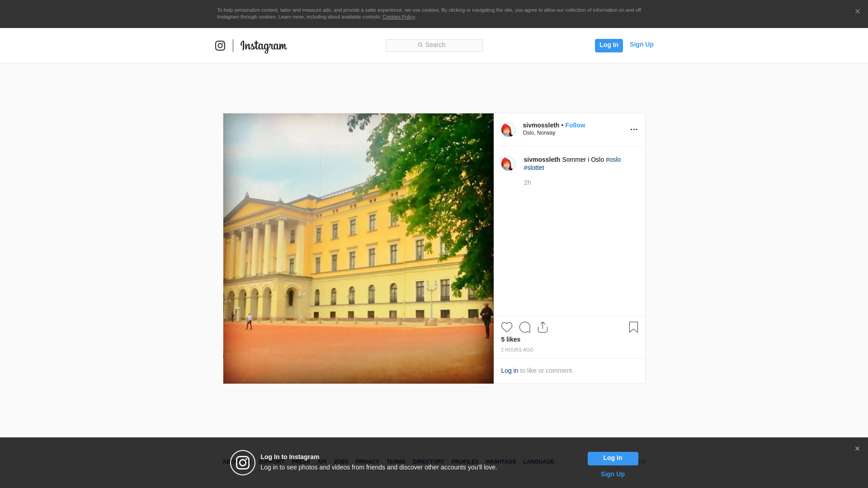Open the PRIVACY footer link
Image resolution: width=868 pixels, height=488 pixels.
coord(367,462)
